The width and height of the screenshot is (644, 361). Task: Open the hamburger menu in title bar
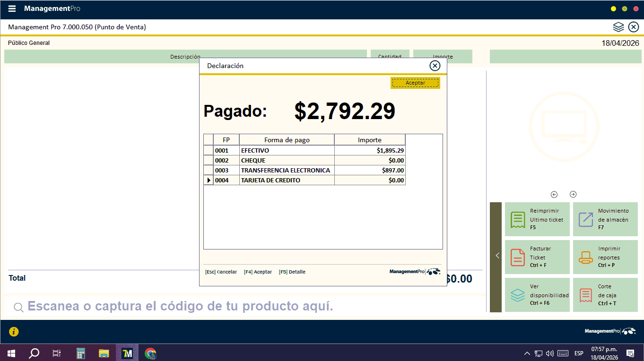[12, 9]
